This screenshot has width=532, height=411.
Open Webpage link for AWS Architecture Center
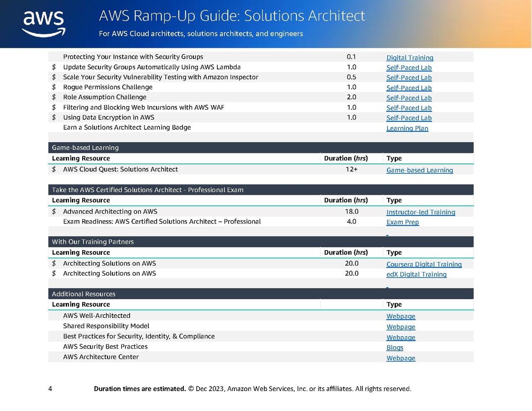click(401, 358)
